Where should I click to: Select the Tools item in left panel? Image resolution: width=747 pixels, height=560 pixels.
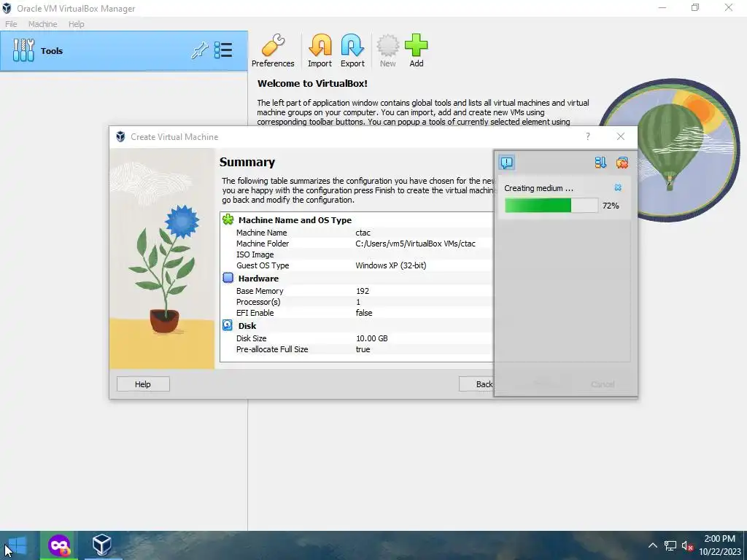click(124, 51)
